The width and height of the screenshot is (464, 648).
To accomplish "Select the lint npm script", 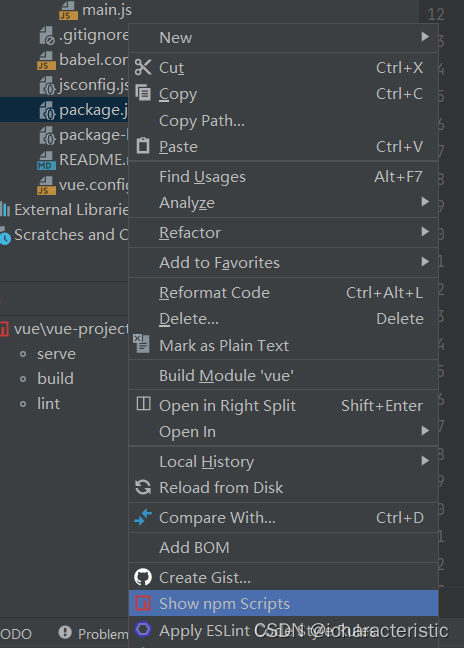I will pyautogui.click(x=48, y=403).
